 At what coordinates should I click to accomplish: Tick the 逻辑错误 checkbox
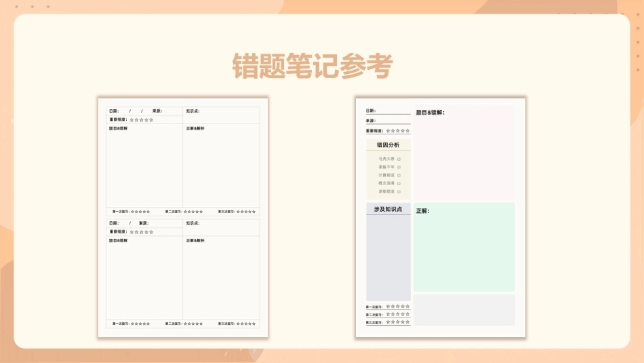[x=399, y=191]
